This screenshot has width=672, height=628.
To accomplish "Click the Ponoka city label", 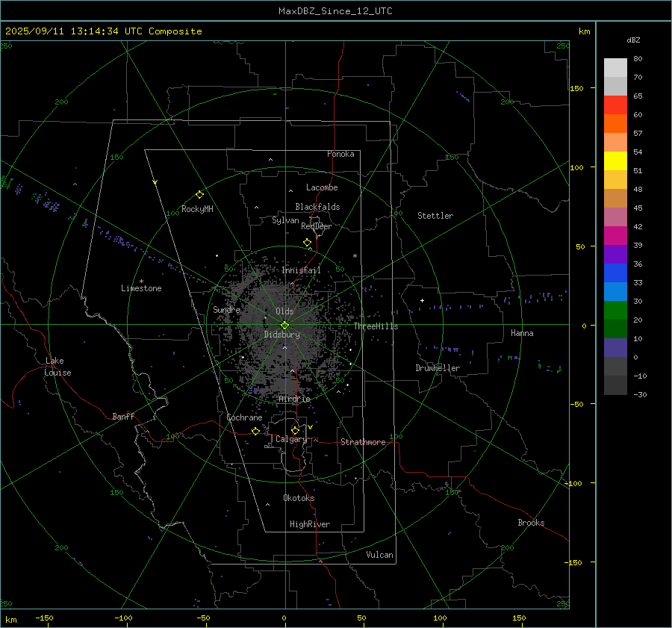I will pos(340,154).
